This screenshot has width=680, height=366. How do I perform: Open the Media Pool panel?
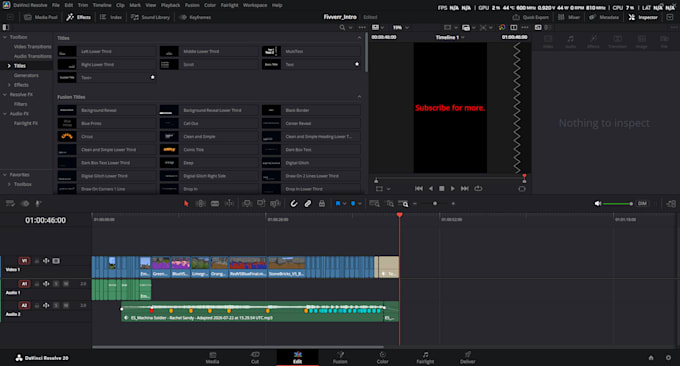41,17
